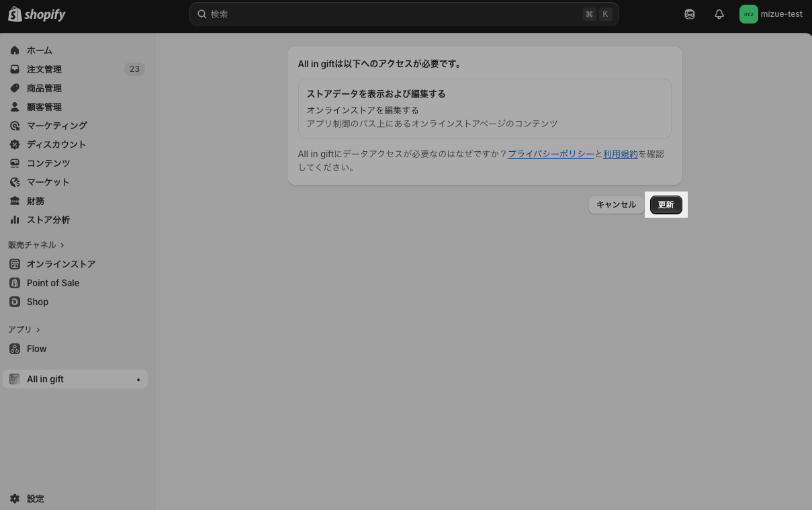This screenshot has width=812, height=510.
Task: Click the ストア分析 bar chart icon
Action: pyautogui.click(x=15, y=220)
